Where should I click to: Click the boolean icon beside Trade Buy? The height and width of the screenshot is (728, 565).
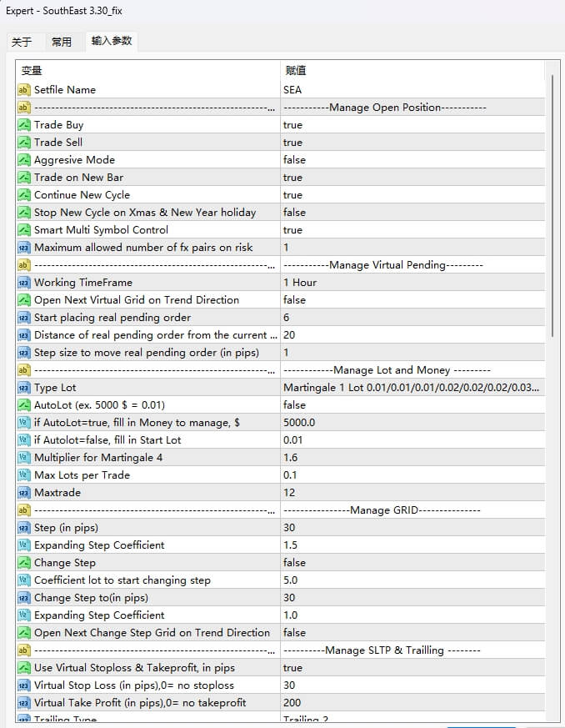tap(24, 124)
